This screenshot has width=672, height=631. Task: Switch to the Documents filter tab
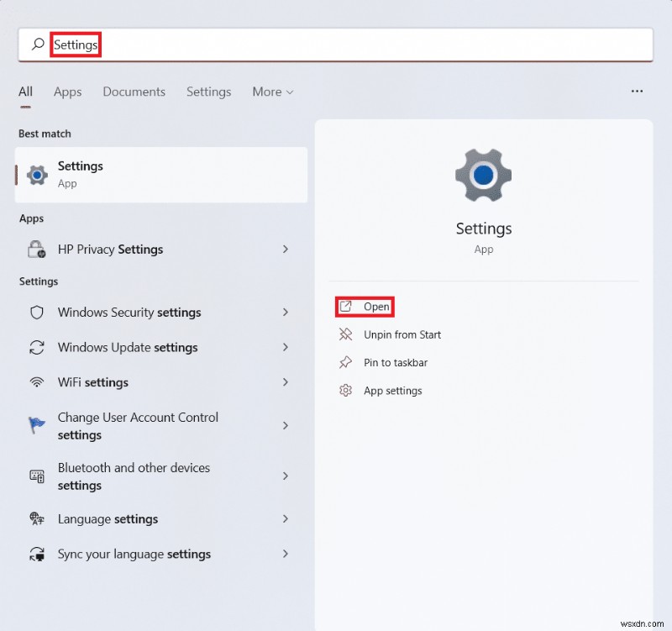[134, 92]
